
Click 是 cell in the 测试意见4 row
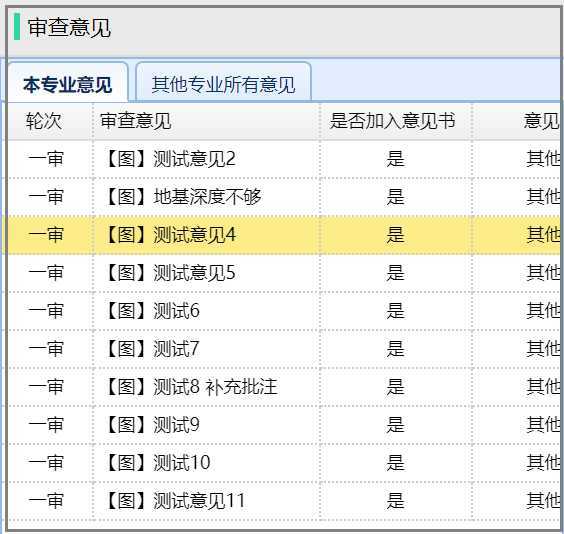tap(396, 235)
